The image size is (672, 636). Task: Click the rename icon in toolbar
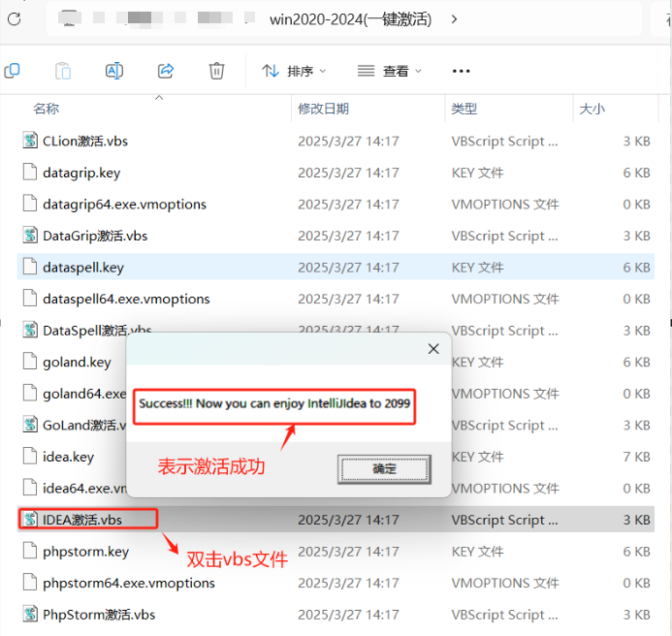[114, 71]
